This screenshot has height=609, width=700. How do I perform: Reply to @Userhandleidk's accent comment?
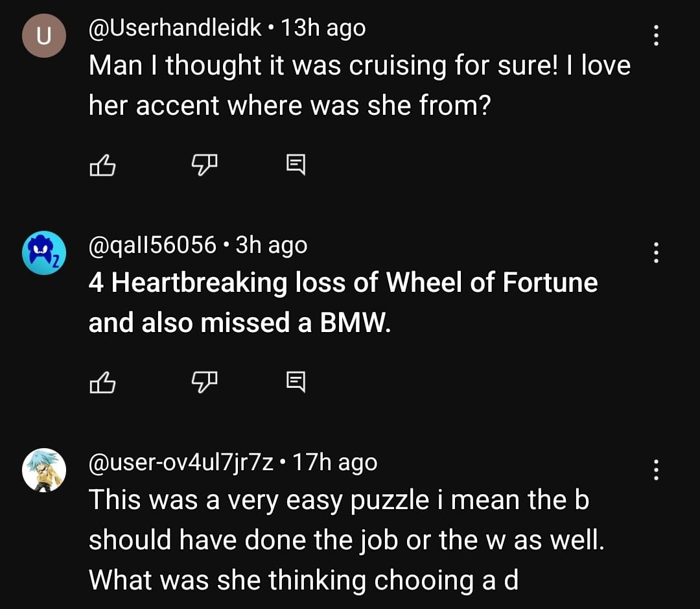tap(296, 167)
